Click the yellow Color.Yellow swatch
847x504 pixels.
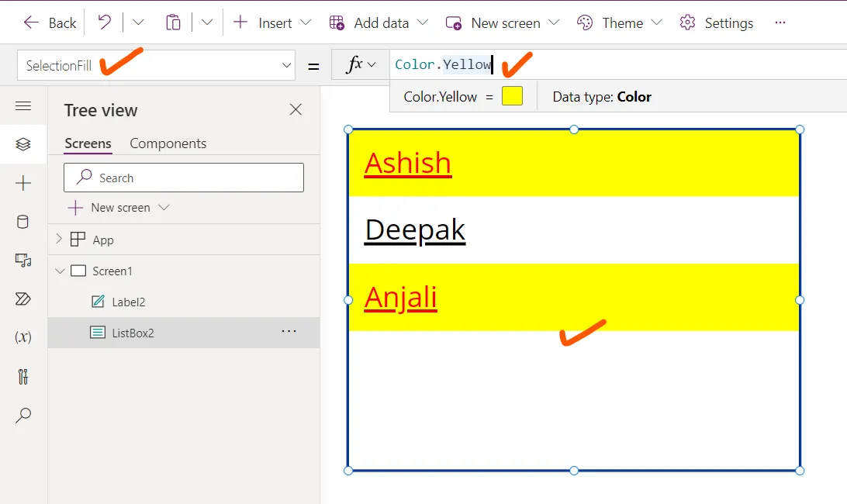(x=512, y=96)
